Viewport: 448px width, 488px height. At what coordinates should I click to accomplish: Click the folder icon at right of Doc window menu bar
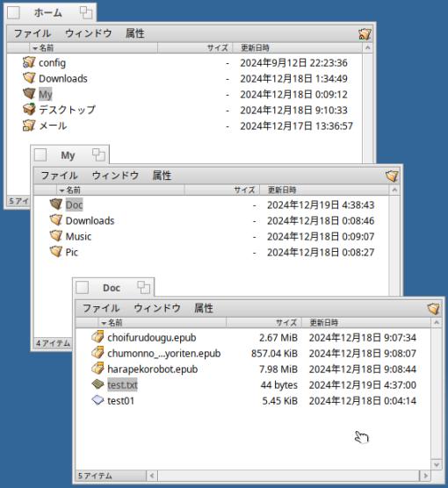click(x=433, y=308)
